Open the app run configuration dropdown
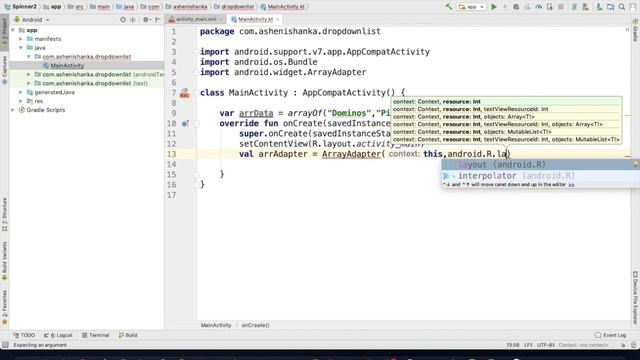 471,7
